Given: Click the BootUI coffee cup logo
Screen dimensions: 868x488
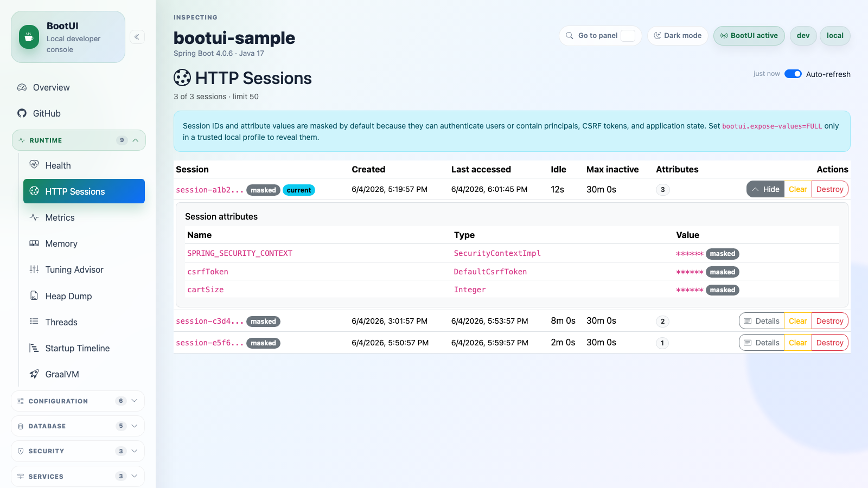Looking at the screenshot, I should click(29, 37).
